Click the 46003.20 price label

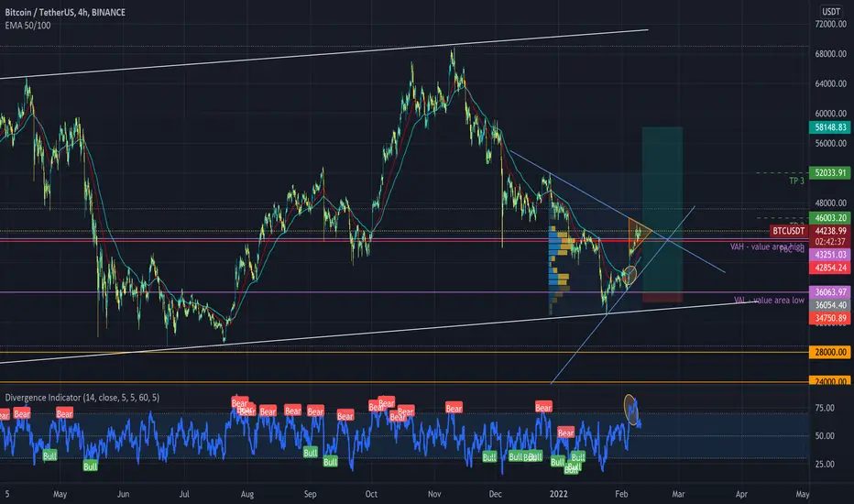pyautogui.click(x=830, y=217)
